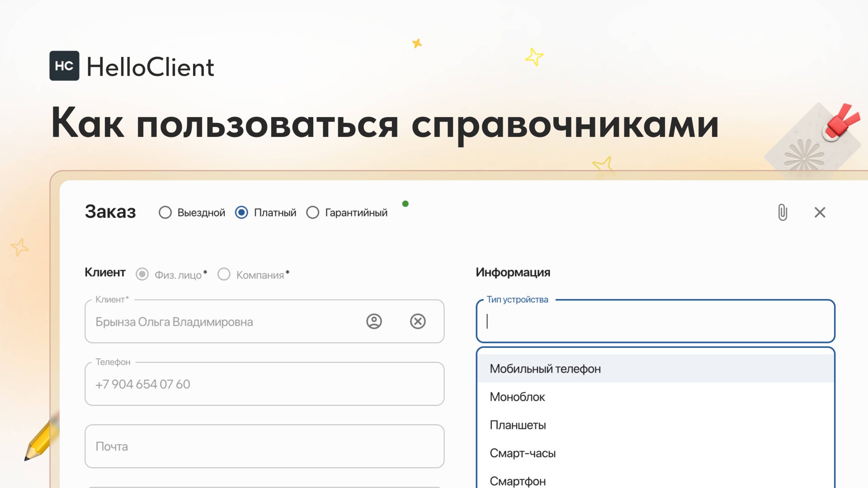Select the Выездной order type
This screenshot has height=488, width=868.
pyautogui.click(x=165, y=212)
